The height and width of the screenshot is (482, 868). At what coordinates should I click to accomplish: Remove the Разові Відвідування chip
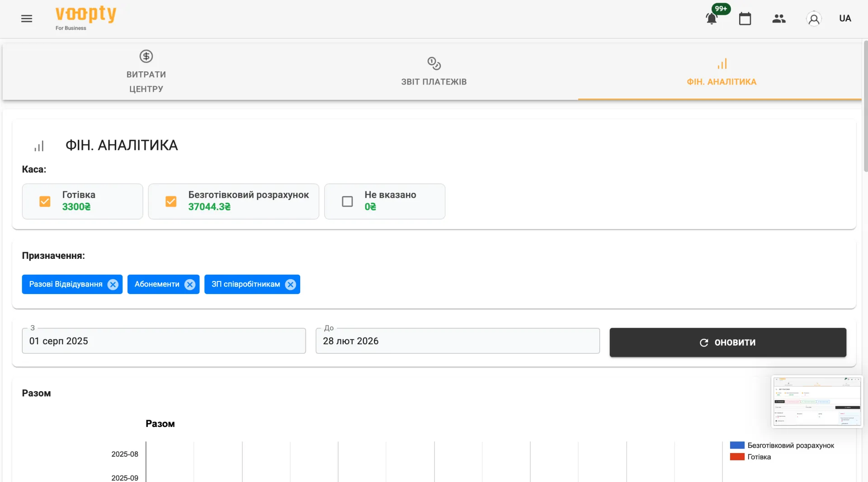(113, 285)
